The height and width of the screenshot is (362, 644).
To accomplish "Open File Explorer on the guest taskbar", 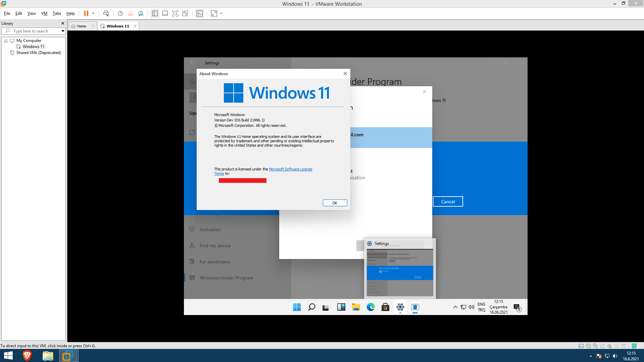I will pos(356,307).
